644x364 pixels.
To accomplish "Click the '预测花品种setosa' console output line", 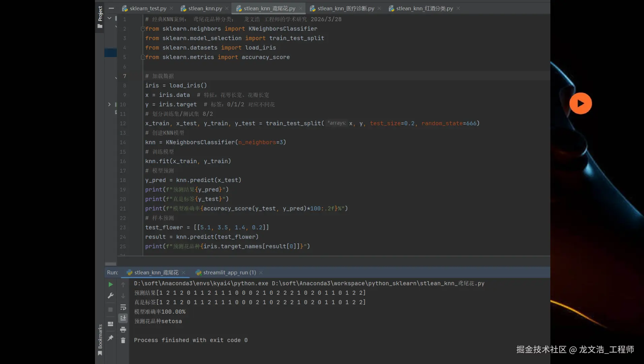I will [158, 321].
